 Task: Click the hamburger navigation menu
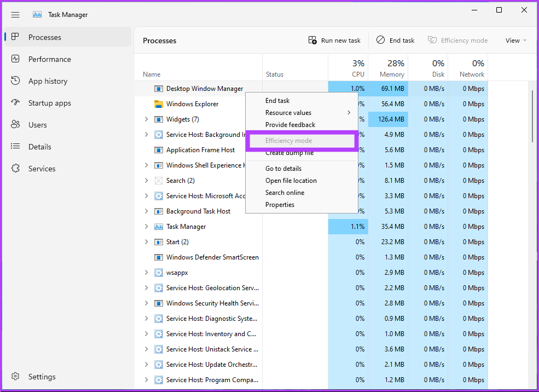click(x=15, y=15)
